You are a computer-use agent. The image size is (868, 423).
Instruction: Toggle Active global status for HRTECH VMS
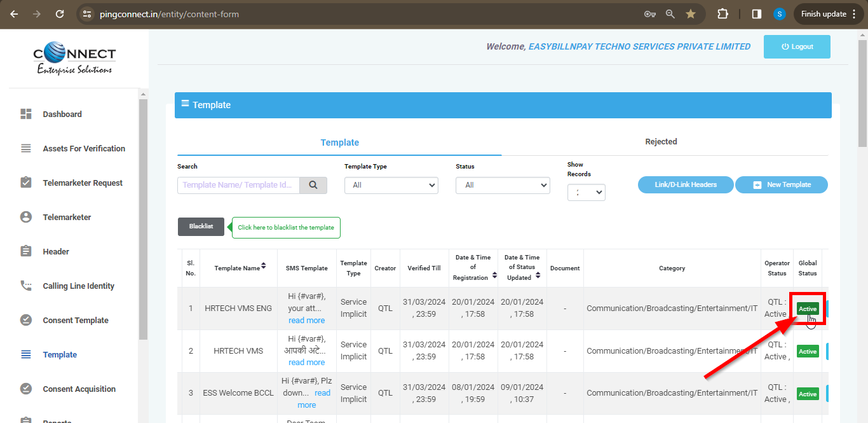808,351
